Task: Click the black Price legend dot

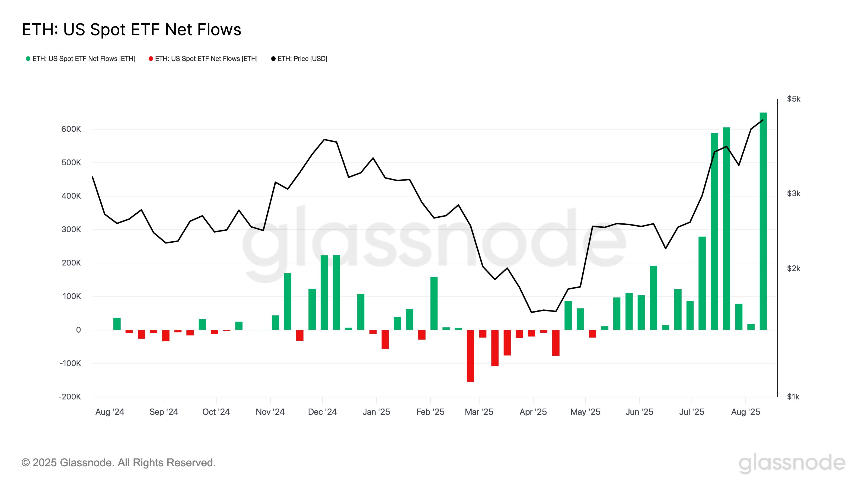Action: click(273, 59)
